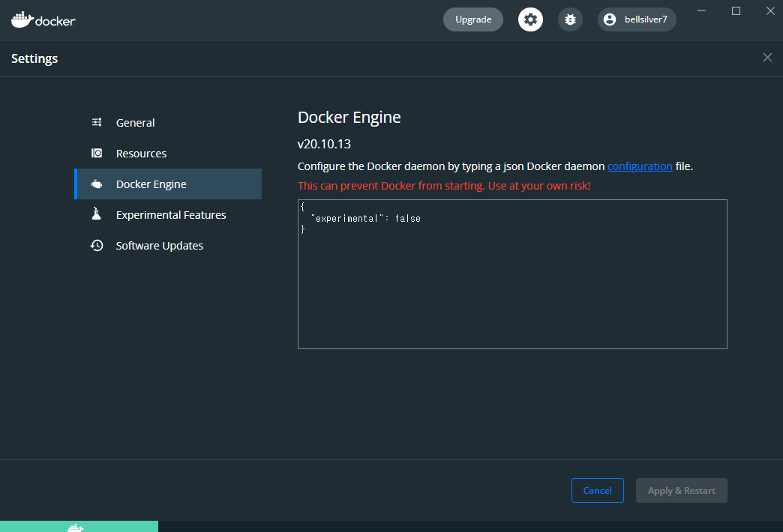Click inside the daemon JSON editor
The height and width of the screenshot is (532, 783).
512,274
